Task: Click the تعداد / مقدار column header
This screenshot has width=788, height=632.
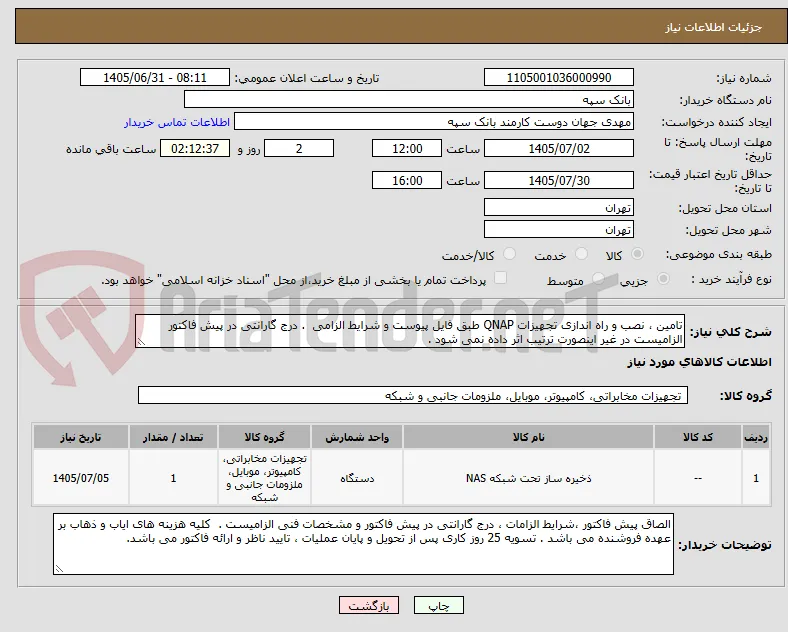Action: click(x=173, y=437)
